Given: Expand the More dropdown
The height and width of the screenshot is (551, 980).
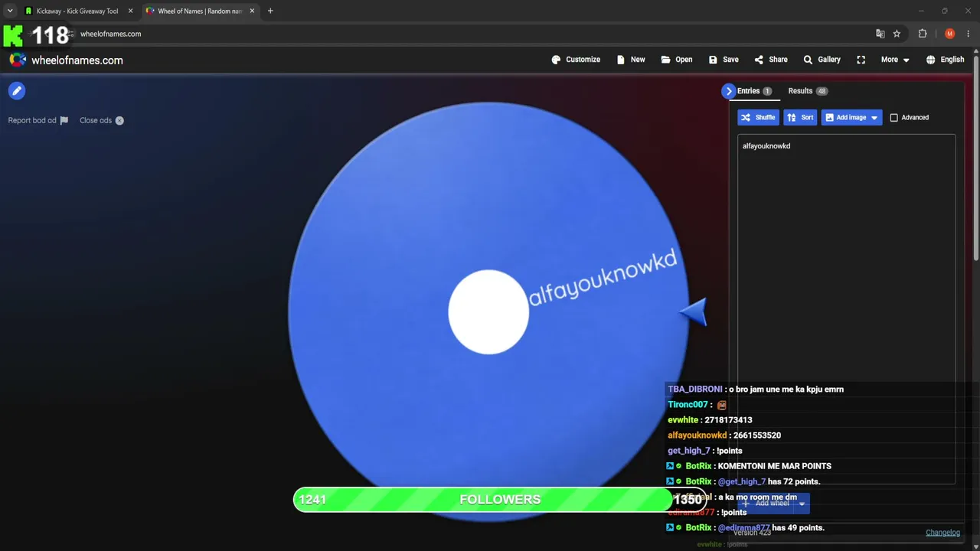Looking at the screenshot, I should click(894, 60).
